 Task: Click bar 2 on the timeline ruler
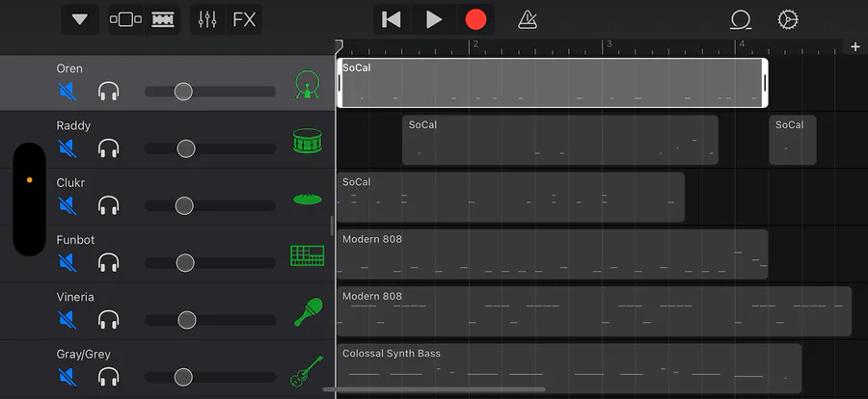pyautogui.click(x=474, y=45)
